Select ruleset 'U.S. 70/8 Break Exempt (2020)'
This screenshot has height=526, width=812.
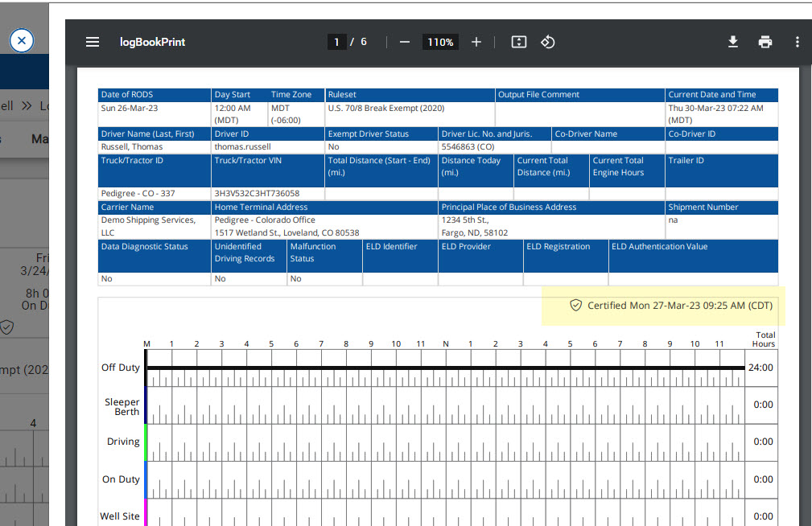click(386, 109)
